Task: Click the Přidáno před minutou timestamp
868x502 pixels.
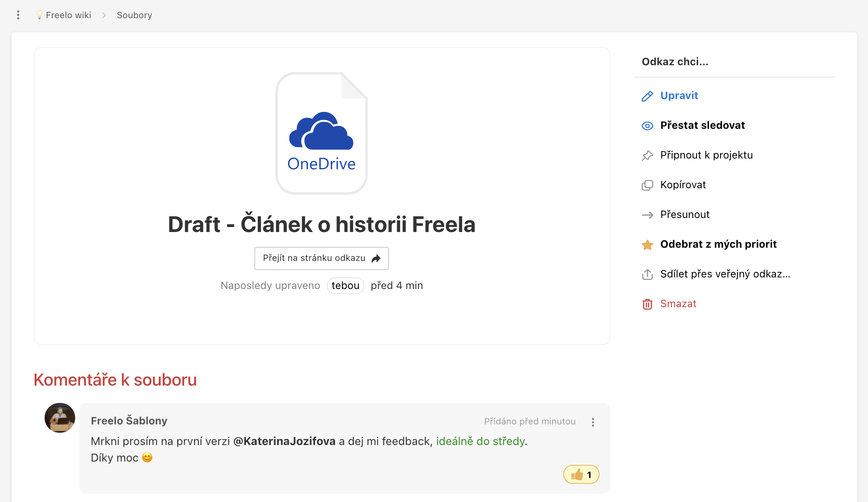Action: pyautogui.click(x=530, y=421)
